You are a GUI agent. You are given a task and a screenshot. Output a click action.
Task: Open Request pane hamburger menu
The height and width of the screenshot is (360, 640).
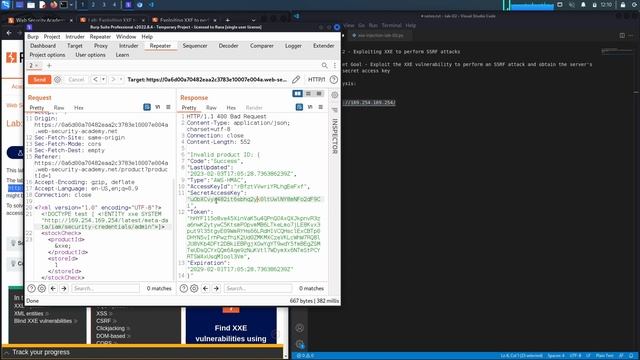168,107
